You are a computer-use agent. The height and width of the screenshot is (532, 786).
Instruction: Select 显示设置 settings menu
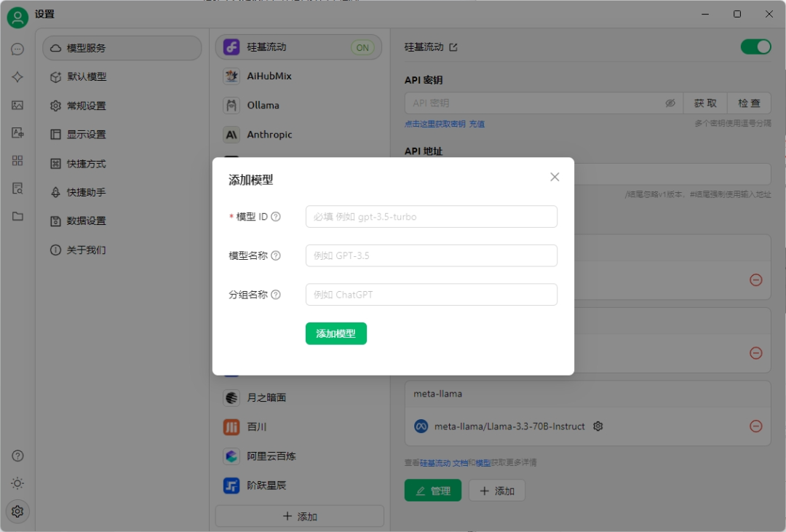[122, 135]
